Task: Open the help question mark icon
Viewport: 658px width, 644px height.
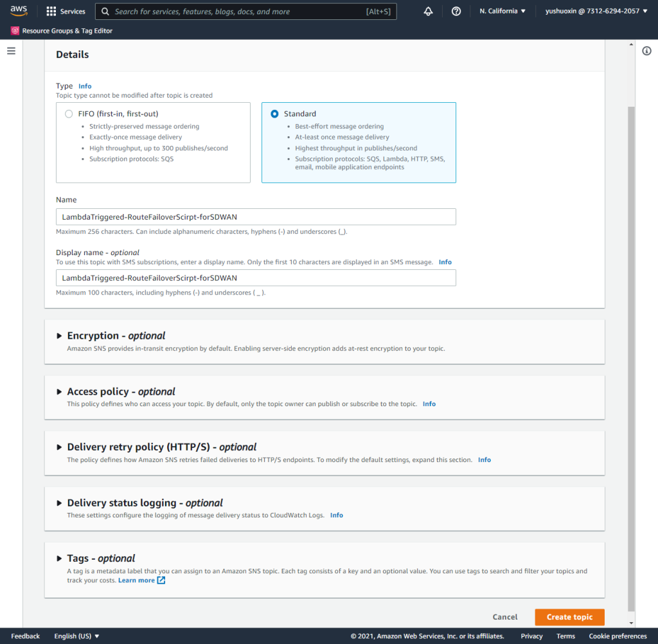Action: [x=456, y=12]
